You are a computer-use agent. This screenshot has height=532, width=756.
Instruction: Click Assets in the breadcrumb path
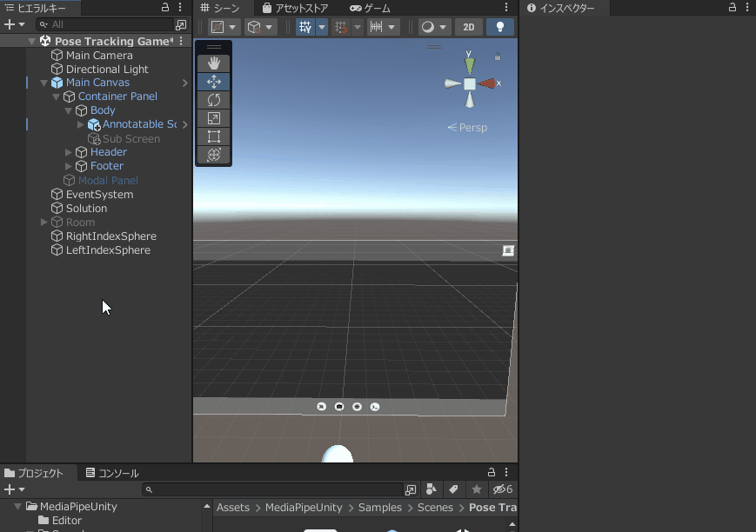click(232, 507)
